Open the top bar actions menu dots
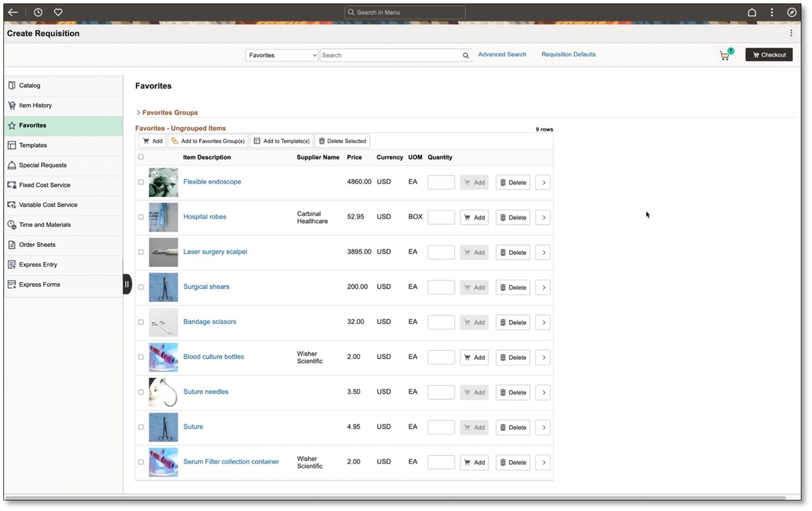 point(772,12)
